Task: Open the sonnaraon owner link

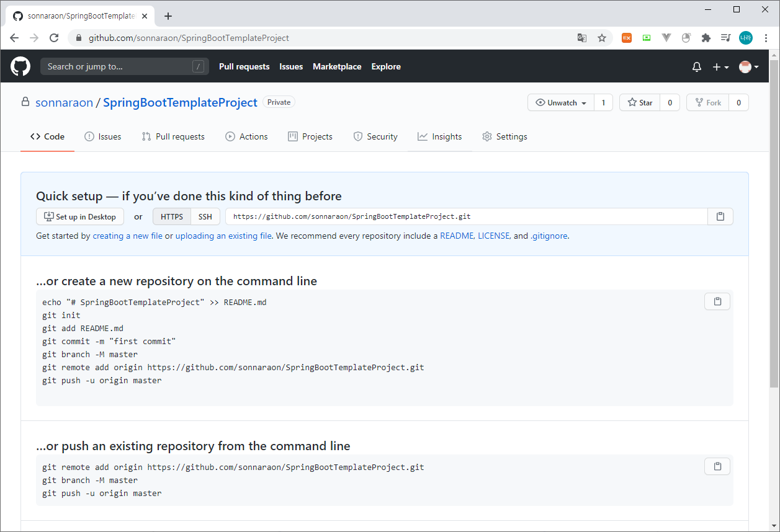Action: click(x=64, y=102)
